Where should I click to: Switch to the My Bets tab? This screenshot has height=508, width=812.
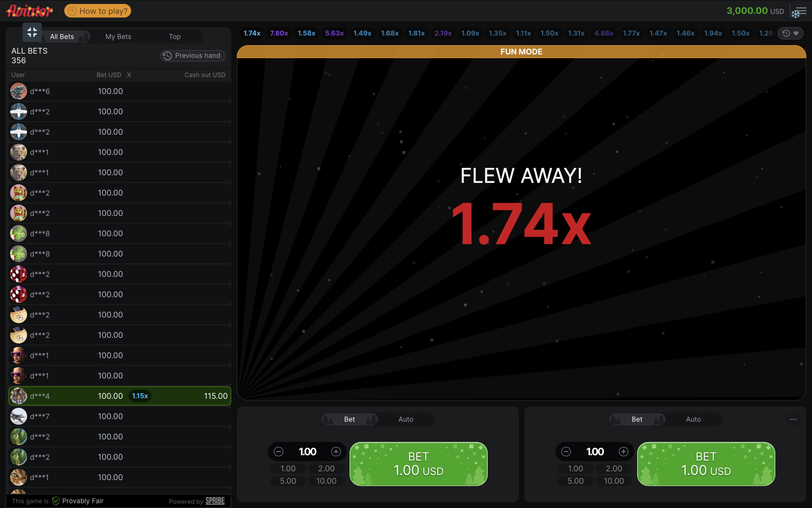[118, 37]
